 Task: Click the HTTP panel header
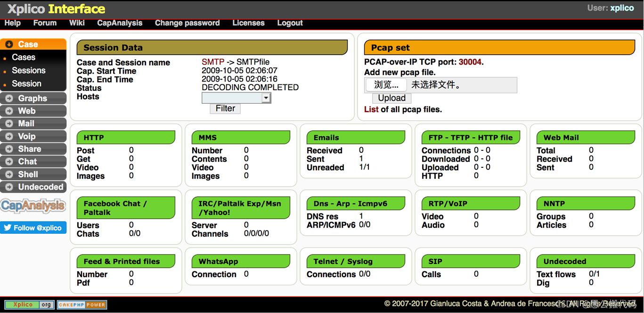point(126,138)
